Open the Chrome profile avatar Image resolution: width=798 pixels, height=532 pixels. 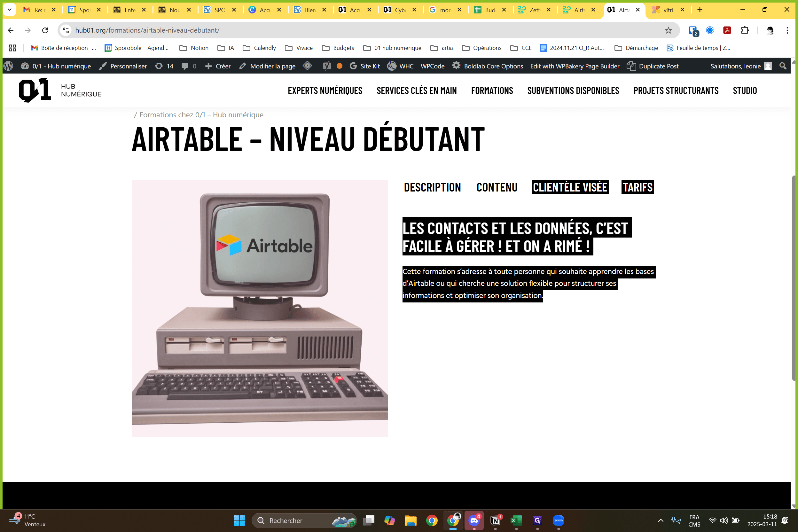pyautogui.click(x=770, y=30)
